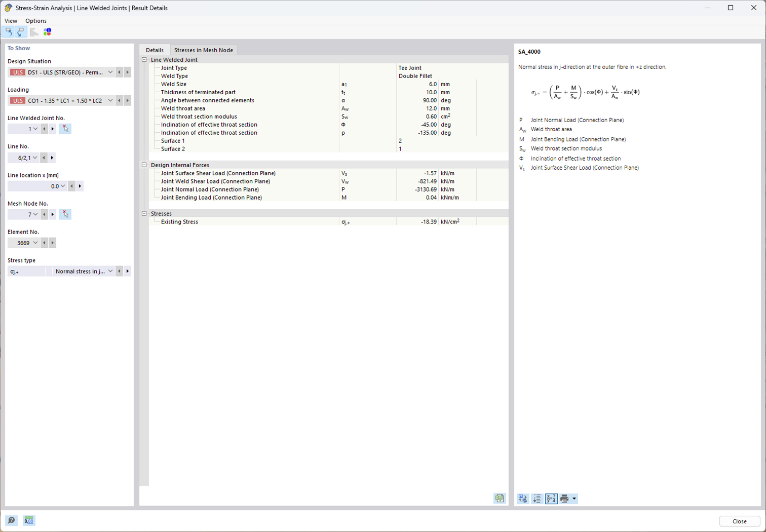Image resolution: width=766 pixels, height=532 pixels.
Task: Open the Design Situation dropdown
Action: (110, 72)
